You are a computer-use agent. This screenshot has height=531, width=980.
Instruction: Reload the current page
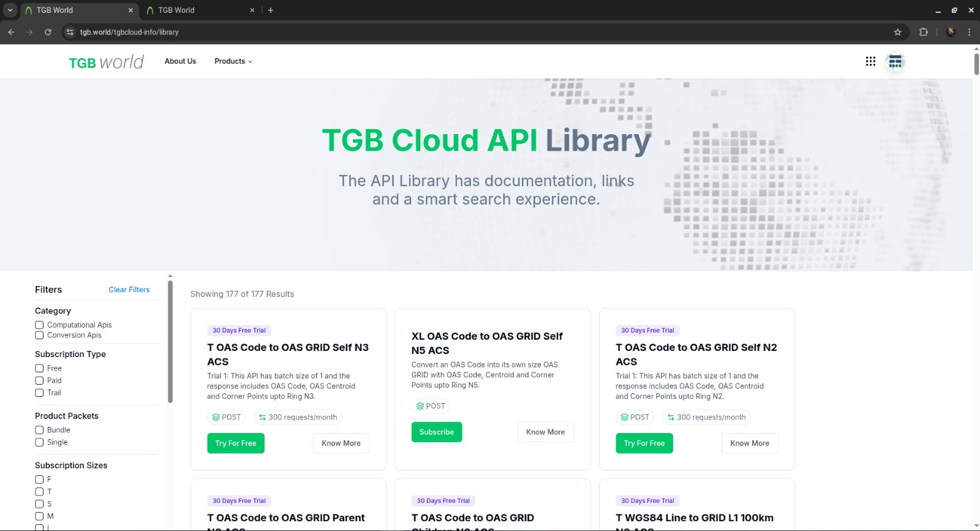point(48,32)
